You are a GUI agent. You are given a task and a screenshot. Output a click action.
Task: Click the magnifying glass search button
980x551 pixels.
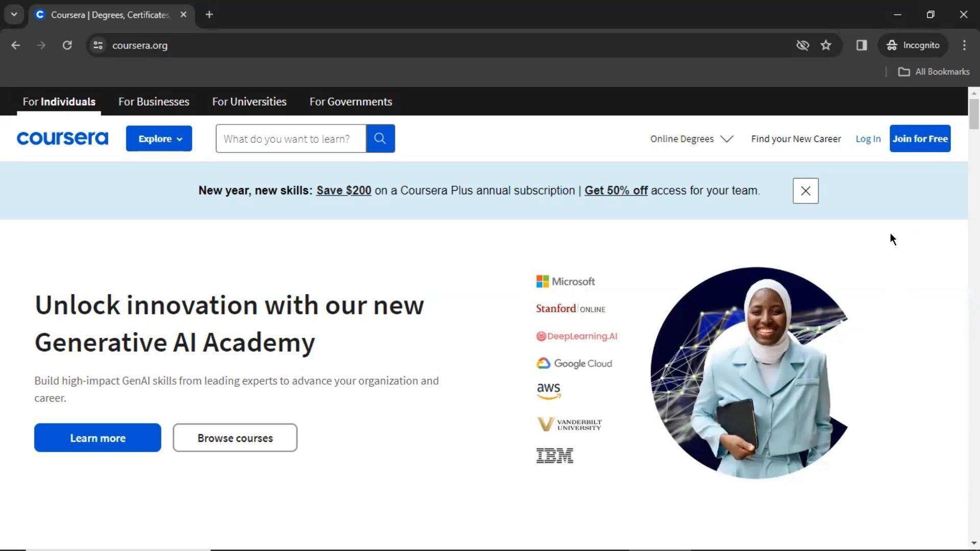pyautogui.click(x=380, y=138)
